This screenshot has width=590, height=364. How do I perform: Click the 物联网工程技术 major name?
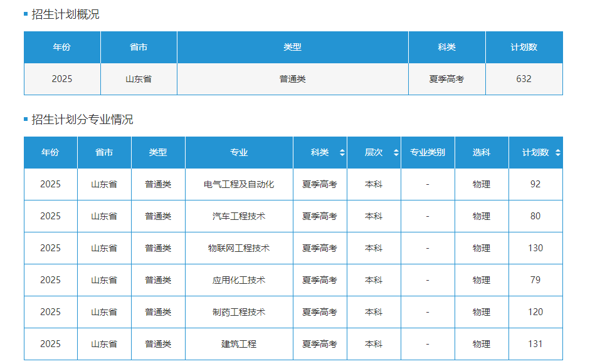[x=239, y=249]
